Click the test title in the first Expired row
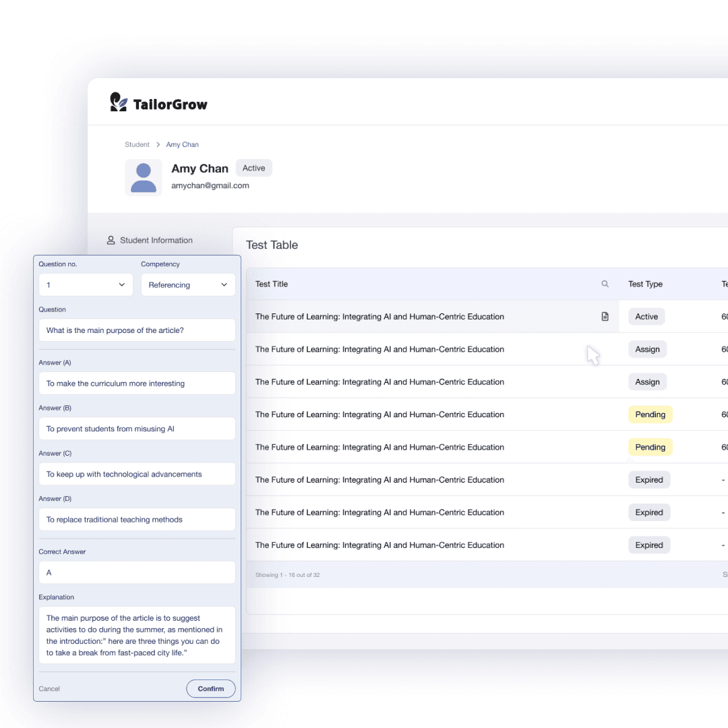 click(x=380, y=480)
